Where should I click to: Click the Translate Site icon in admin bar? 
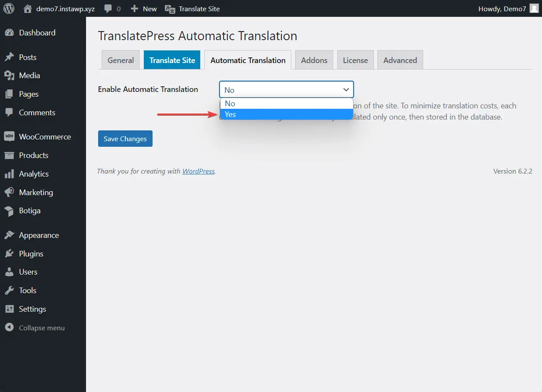click(x=170, y=9)
